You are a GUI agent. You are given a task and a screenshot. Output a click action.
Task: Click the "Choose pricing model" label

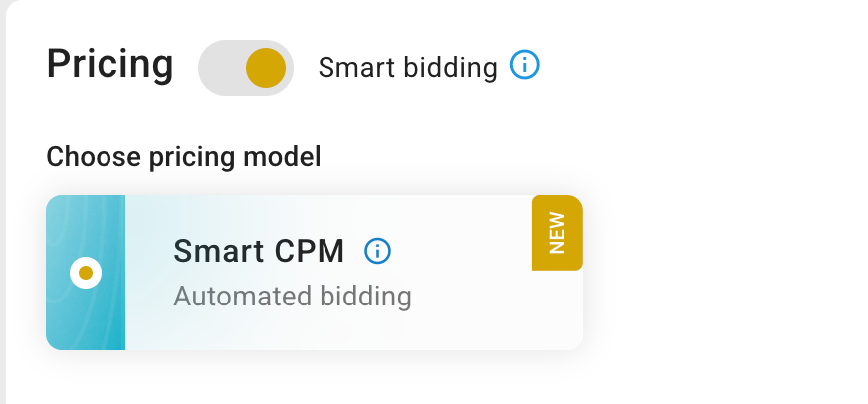[x=183, y=156]
